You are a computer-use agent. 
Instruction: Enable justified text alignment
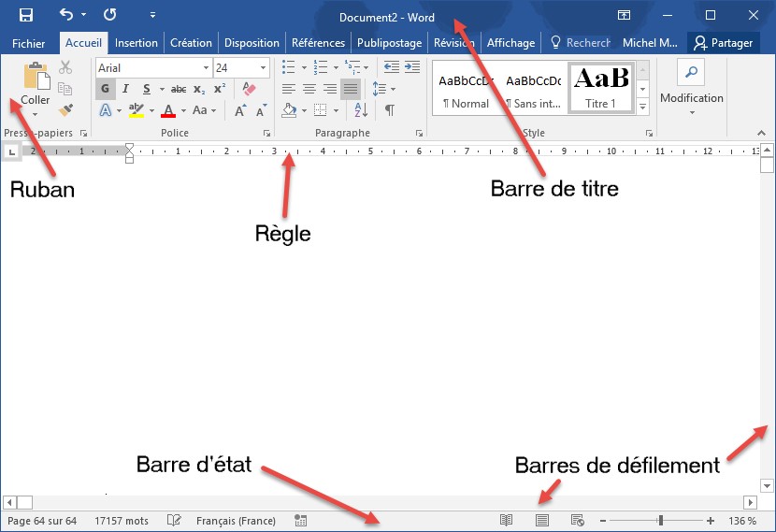351,89
